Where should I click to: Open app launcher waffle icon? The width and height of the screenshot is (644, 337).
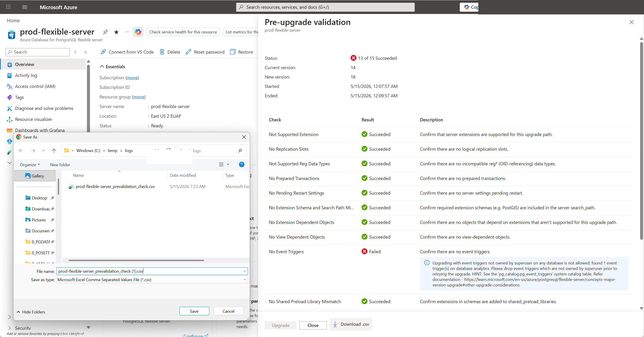tap(8, 7)
